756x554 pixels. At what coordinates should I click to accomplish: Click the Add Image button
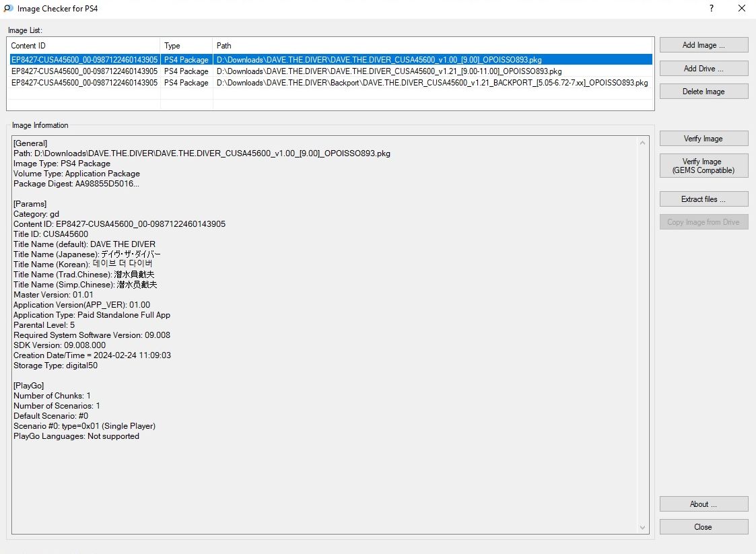(x=703, y=45)
